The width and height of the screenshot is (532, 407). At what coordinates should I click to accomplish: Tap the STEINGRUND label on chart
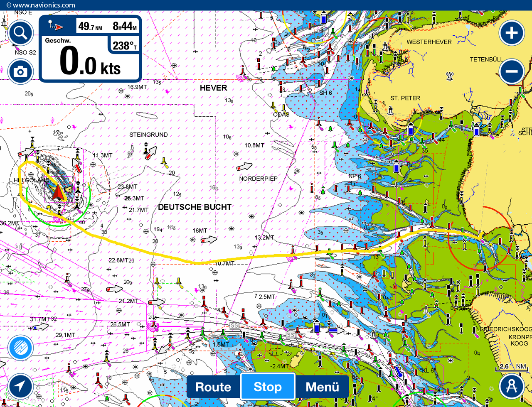coord(148,135)
